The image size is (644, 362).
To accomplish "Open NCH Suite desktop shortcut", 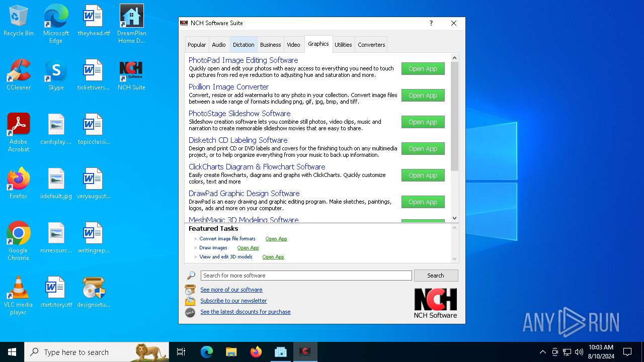I will 131,75.
